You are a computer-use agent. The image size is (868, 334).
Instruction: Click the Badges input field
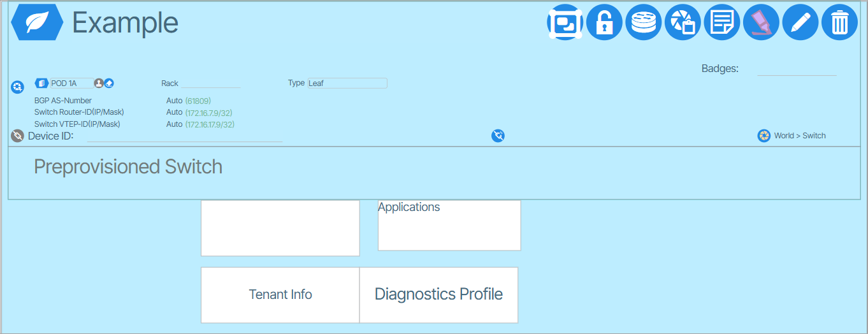(x=796, y=69)
